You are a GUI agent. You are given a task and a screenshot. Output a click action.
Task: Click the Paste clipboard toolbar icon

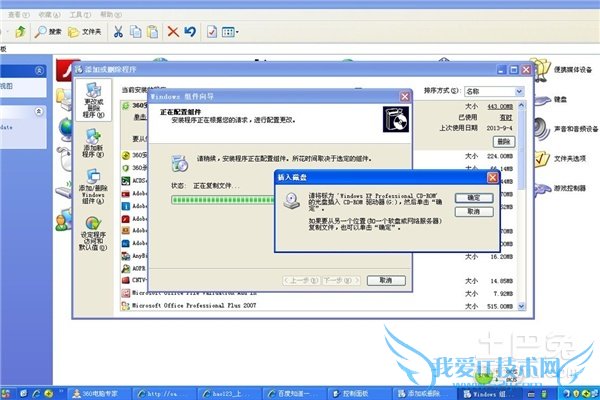(153, 32)
